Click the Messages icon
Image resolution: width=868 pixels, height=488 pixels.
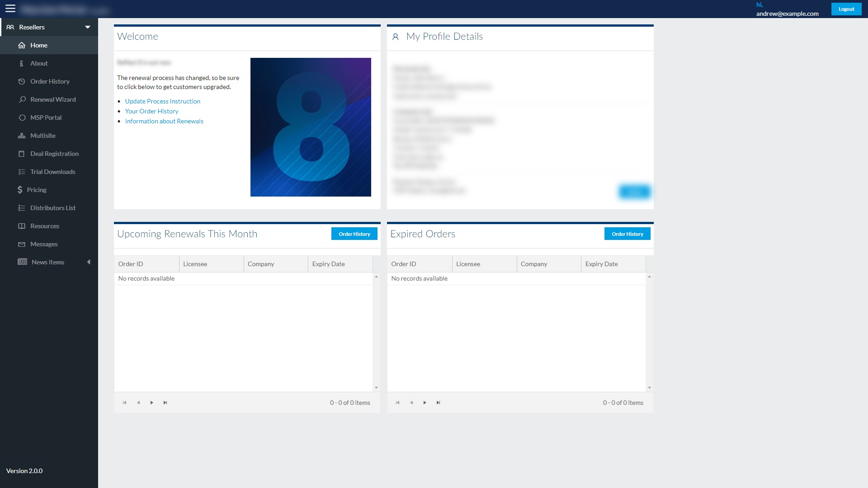click(21, 244)
